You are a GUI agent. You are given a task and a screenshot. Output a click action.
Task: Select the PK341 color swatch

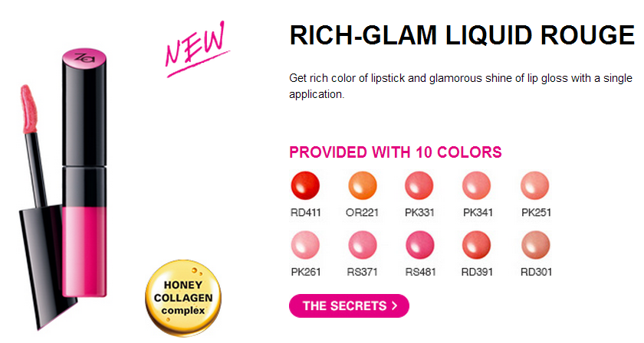click(477, 185)
